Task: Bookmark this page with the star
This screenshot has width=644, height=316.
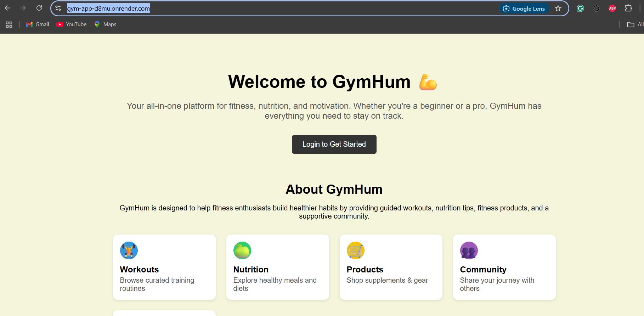Action: (558, 9)
